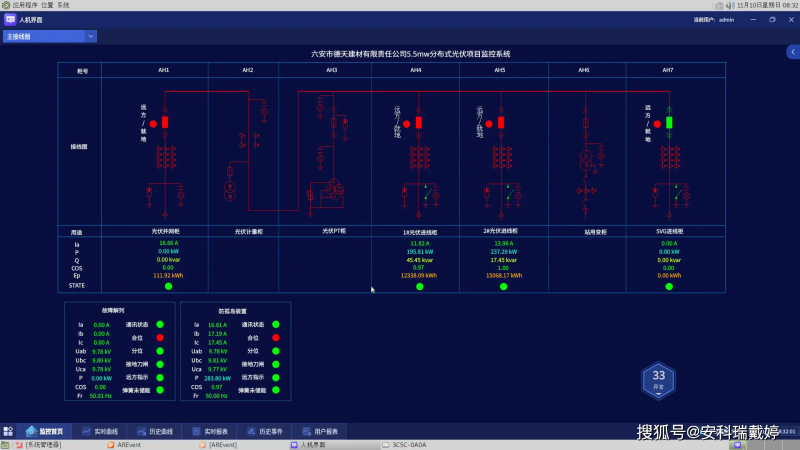The height and width of the screenshot is (450, 800).
Task: Click the volume icon in the system tray
Action: tap(731, 5)
